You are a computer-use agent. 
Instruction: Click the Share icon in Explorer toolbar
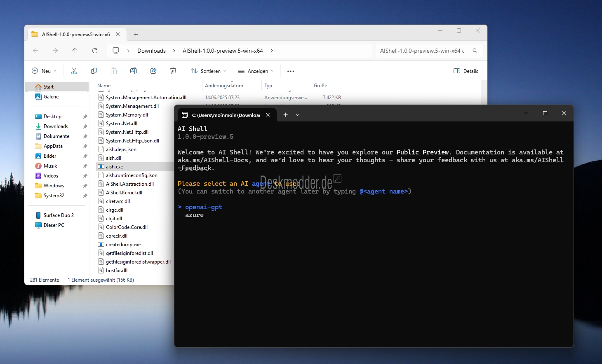[x=153, y=71]
